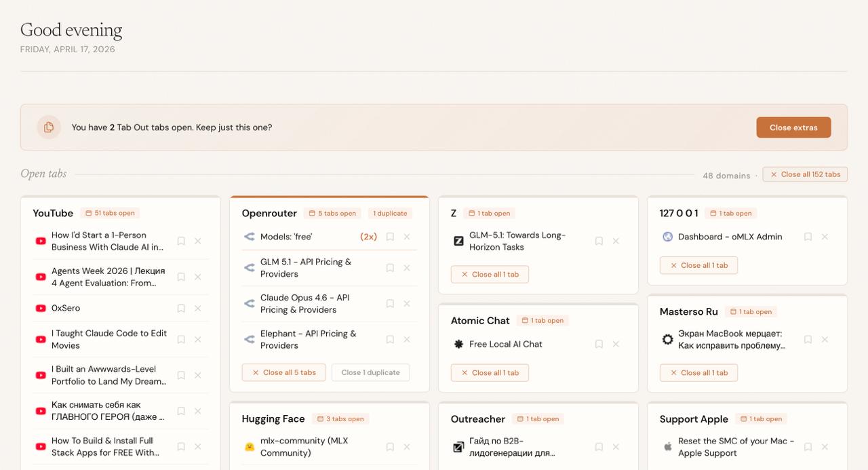Bookmark the 'Экран MacBook мерцает' tab
Screen dimensions: 868x470
(808, 339)
